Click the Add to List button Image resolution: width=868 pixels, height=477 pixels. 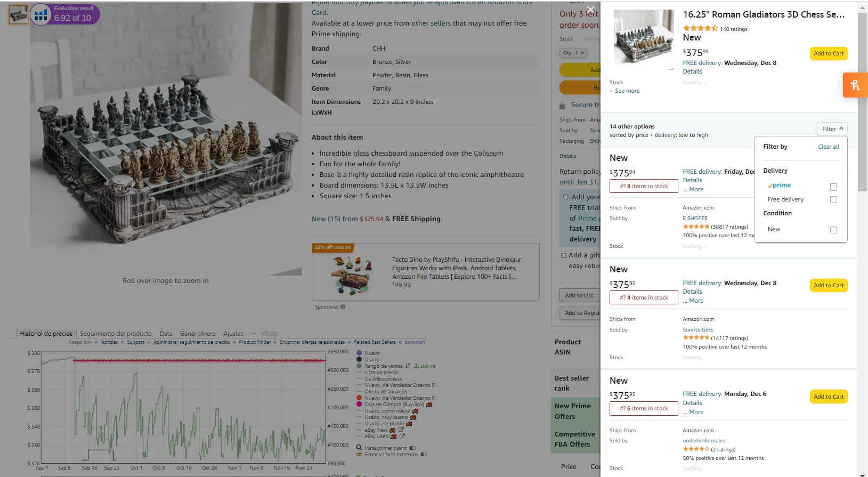pos(579,295)
